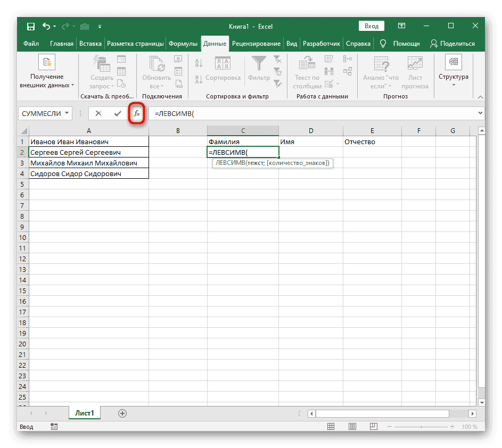Collapse the ribbon with the chevron
The height and width of the screenshot is (448, 502).
coord(480,97)
